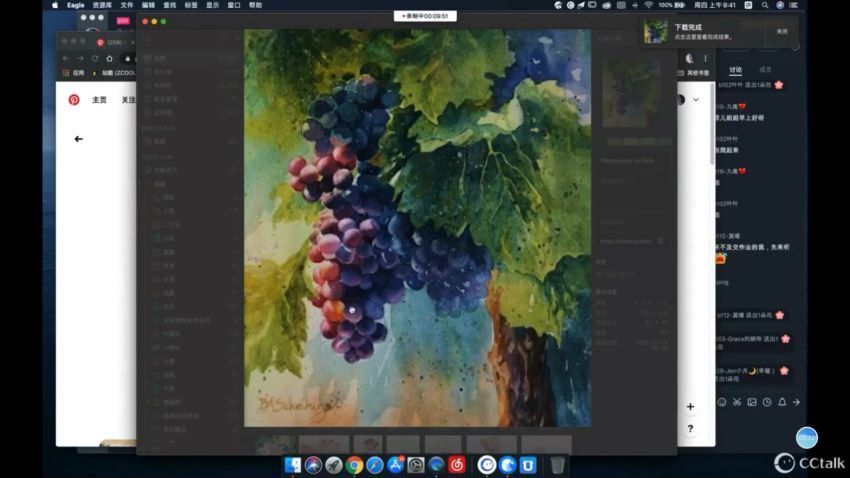Viewport: 850px width, 478px height.
Task: Click the date and time in menu bar
Action: pyautogui.click(x=715, y=5)
